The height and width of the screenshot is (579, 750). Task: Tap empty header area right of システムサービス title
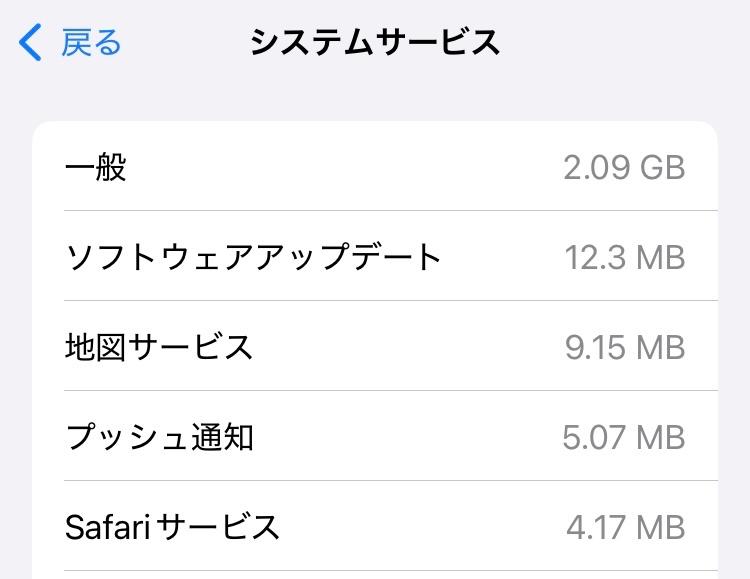(x=620, y=43)
